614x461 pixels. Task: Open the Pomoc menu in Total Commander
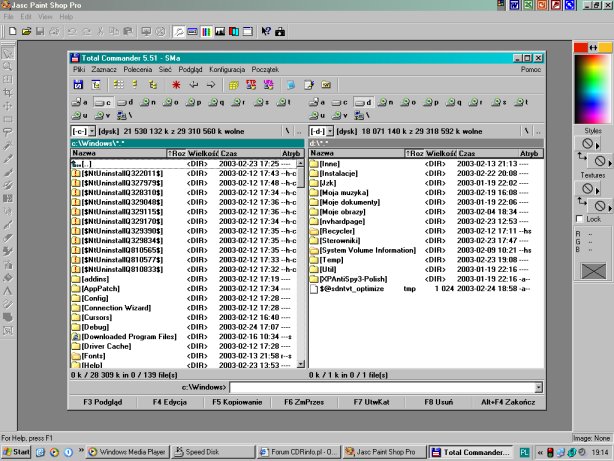point(531,69)
